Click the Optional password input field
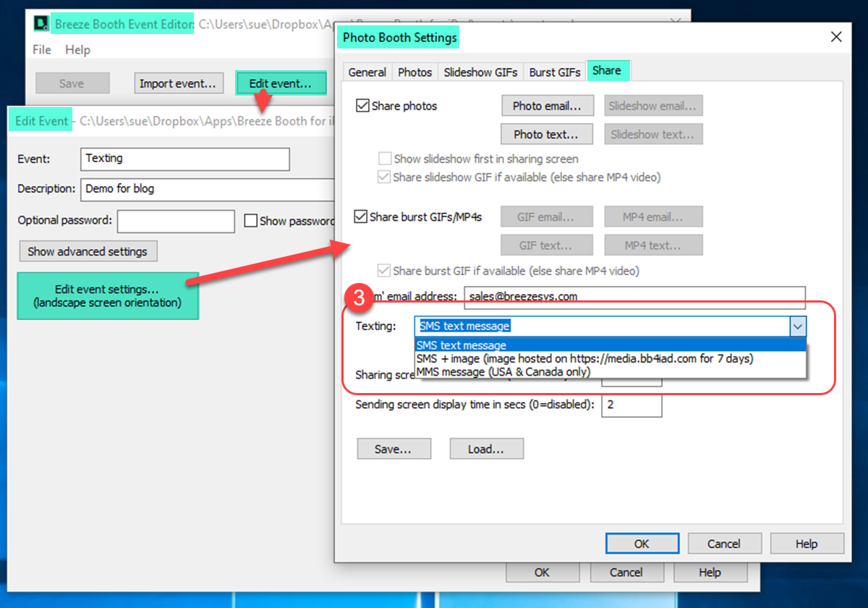The image size is (868, 608). (176, 221)
